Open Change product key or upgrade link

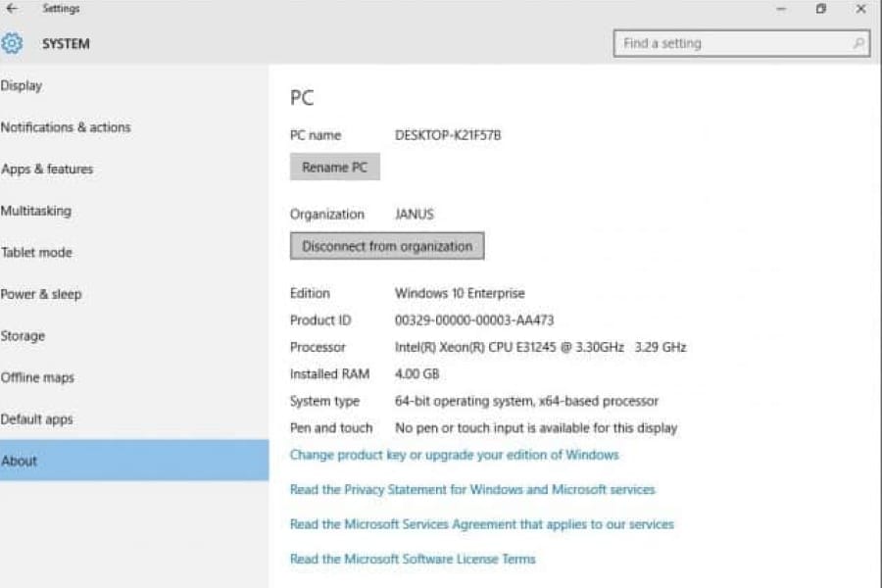click(455, 455)
